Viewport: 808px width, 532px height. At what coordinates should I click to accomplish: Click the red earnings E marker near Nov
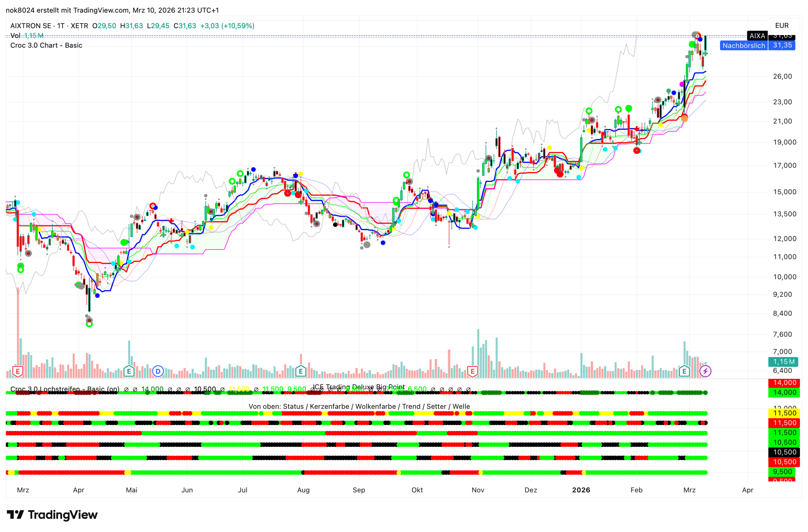coord(472,371)
